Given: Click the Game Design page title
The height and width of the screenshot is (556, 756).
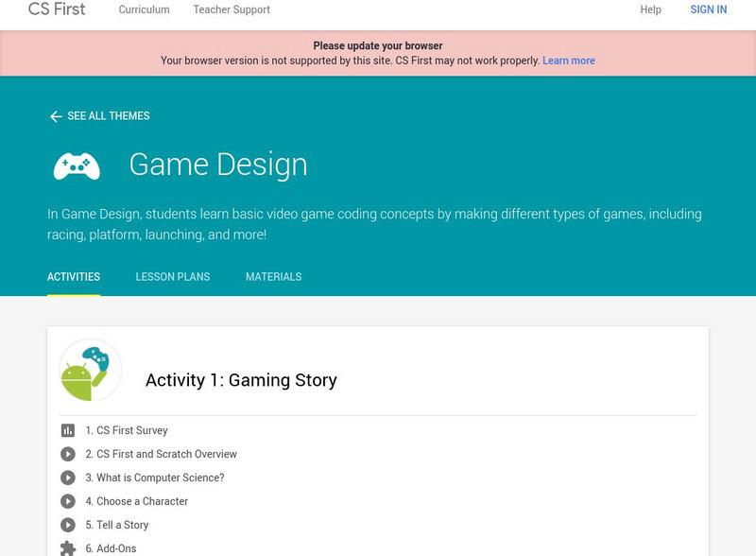Looking at the screenshot, I should (218, 165).
